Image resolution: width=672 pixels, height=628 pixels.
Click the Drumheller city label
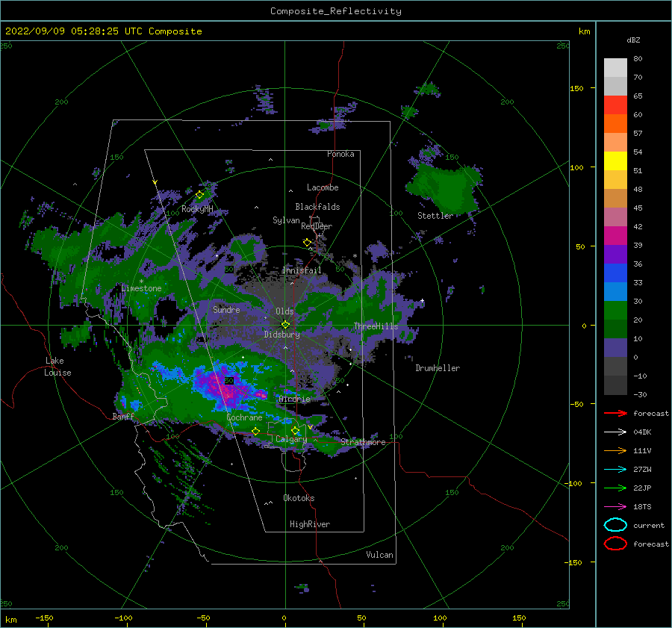pyautogui.click(x=438, y=368)
